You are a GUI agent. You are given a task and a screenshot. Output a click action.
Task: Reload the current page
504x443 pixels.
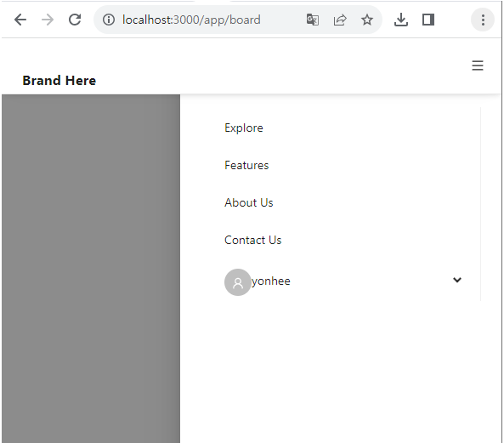pos(75,20)
